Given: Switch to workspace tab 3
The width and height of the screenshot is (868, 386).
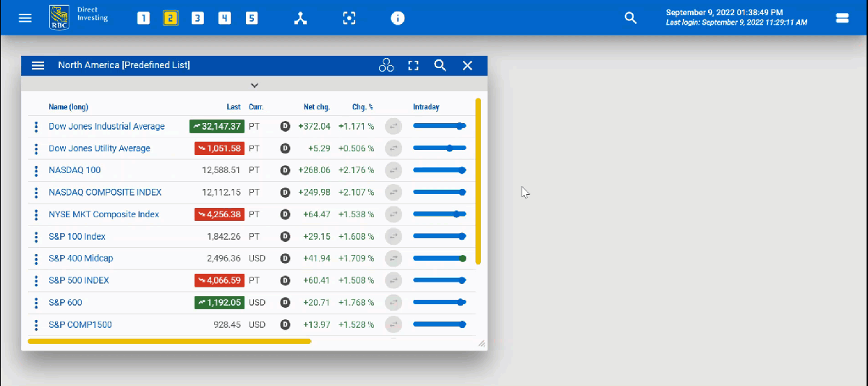Looking at the screenshot, I should click(x=197, y=18).
